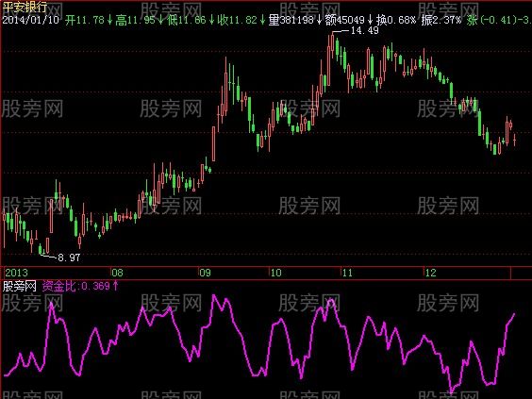Click the 换0.68% turnover value
The height and width of the screenshot is (399, 532).
coord(396,20)
